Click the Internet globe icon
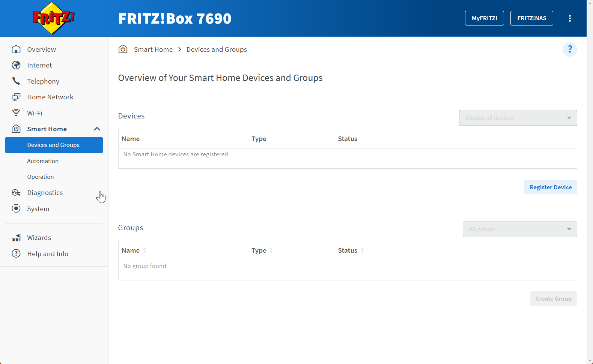The height and width of the screenshot is (364, 593). click(x=16, y=65)
